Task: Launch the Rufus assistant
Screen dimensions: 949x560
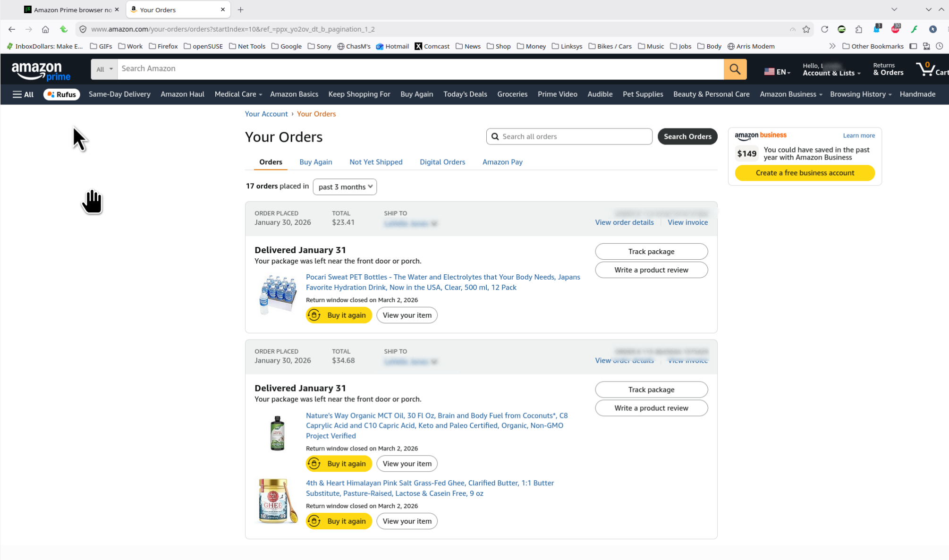Action: tap(62, 94)
